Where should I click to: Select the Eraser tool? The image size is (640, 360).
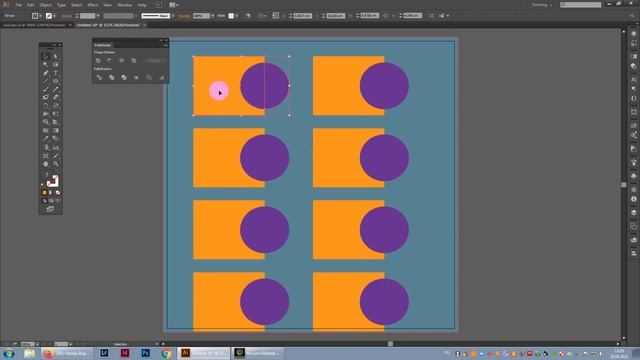pos(56,98)
